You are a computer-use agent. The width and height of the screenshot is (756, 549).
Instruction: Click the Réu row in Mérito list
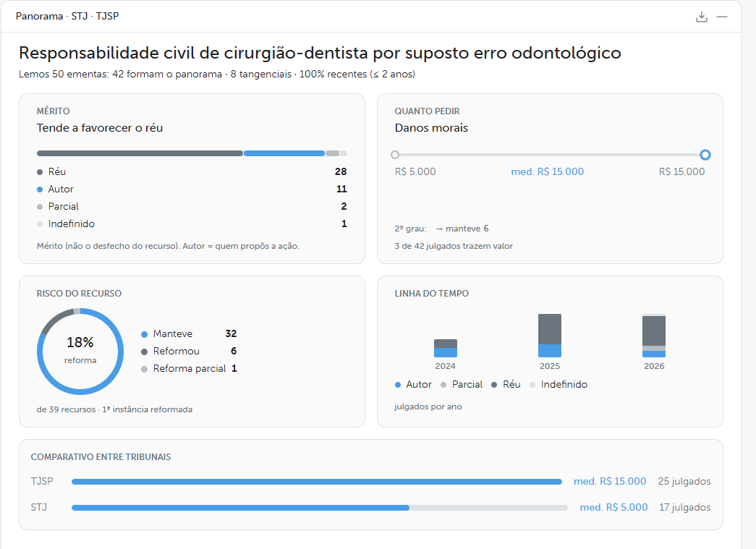(x=192, y=171)
